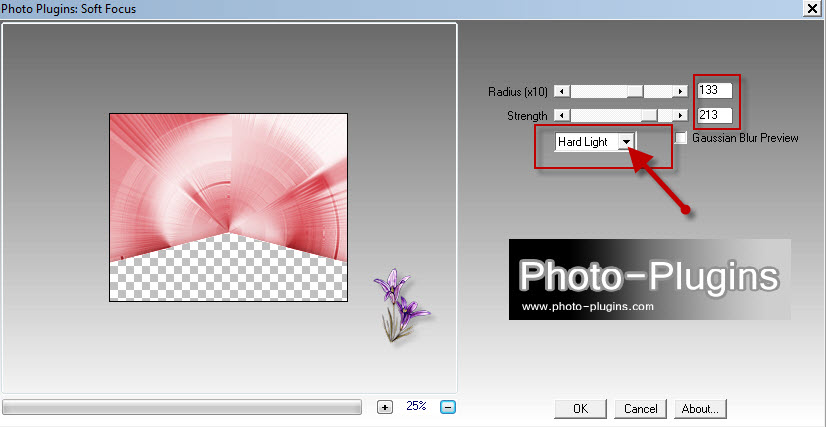Click the www.photo-plugins.com website link
The height and width of the screenshot is (427, 826).
(x=587, y=307)
